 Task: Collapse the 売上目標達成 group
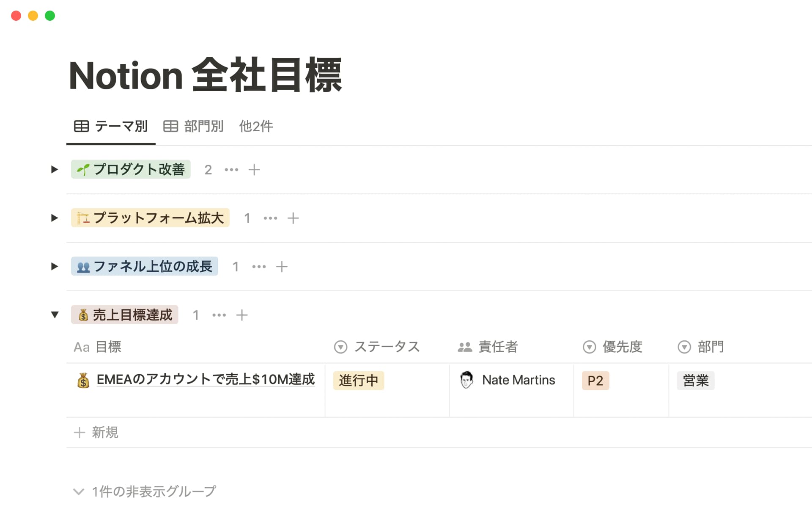tap(55, 315)
